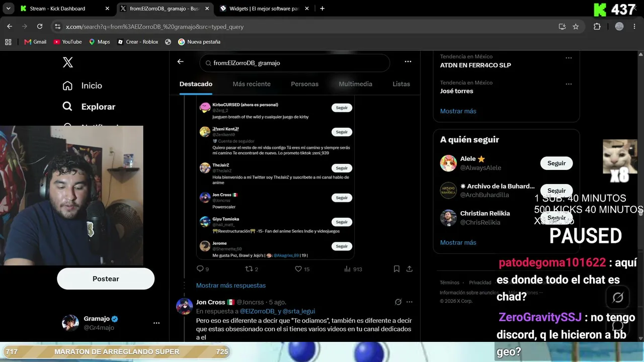644x362 pixels.
Task: Open YouTube bookmark
Action: (67, 42)
